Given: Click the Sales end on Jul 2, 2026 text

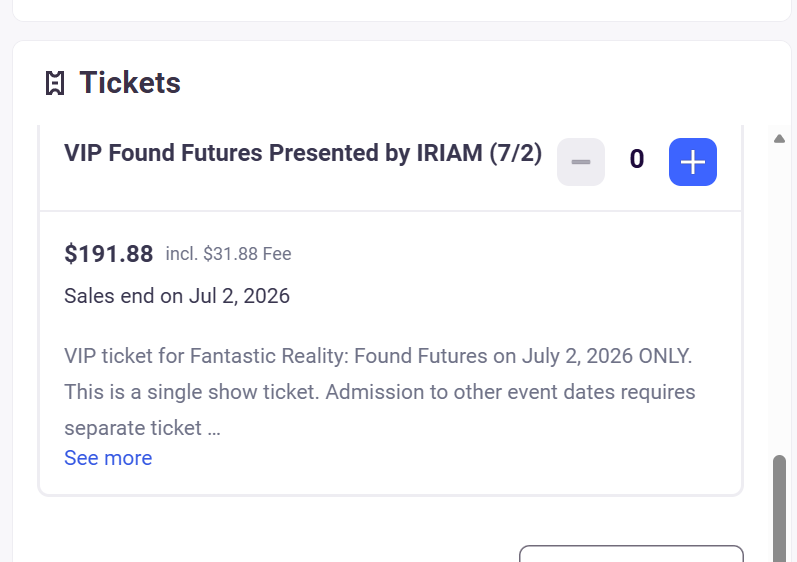Looking at the screenshot, I should click(177, 296).
